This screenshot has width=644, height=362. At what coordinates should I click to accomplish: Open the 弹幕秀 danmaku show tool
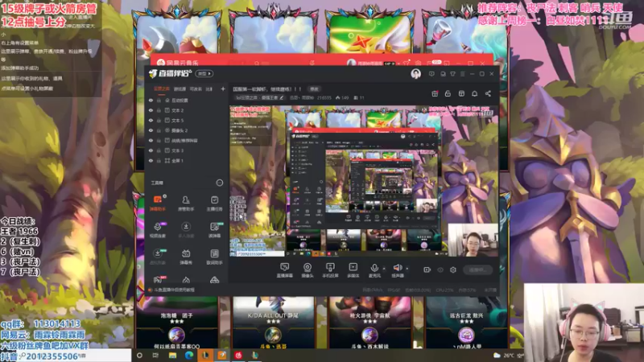pos(186,257)
